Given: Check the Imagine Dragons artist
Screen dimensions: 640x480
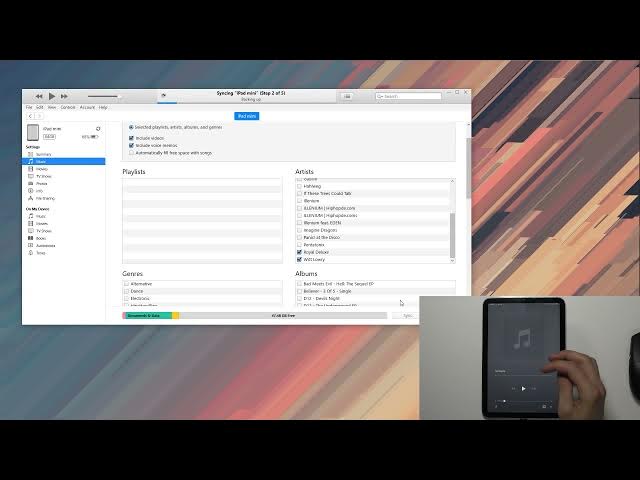Looking at the screenshot, I should coord(300,230).
